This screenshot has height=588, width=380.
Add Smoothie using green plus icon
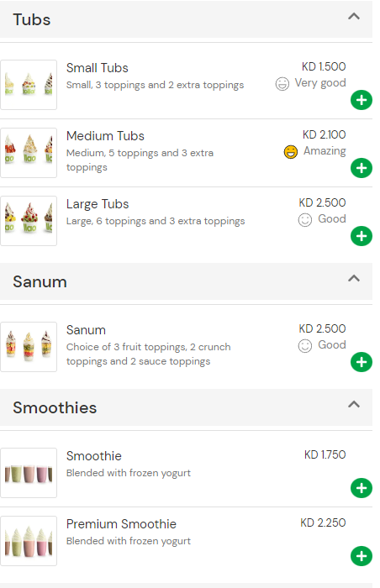tap(362, 488)
